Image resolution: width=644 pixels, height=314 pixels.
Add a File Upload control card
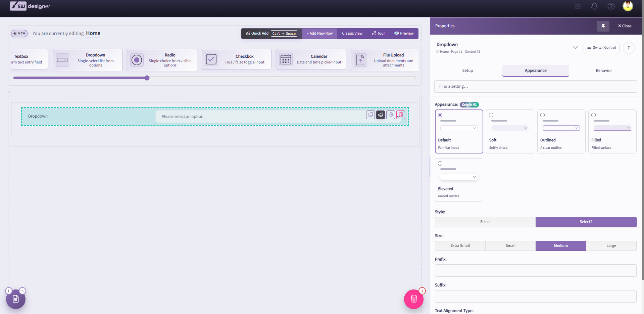[385, 60]
